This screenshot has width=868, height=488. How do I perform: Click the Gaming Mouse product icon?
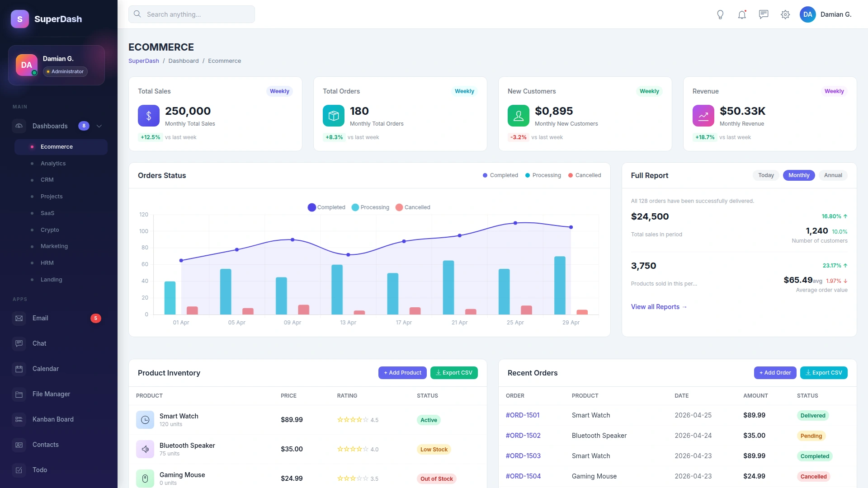145,479
